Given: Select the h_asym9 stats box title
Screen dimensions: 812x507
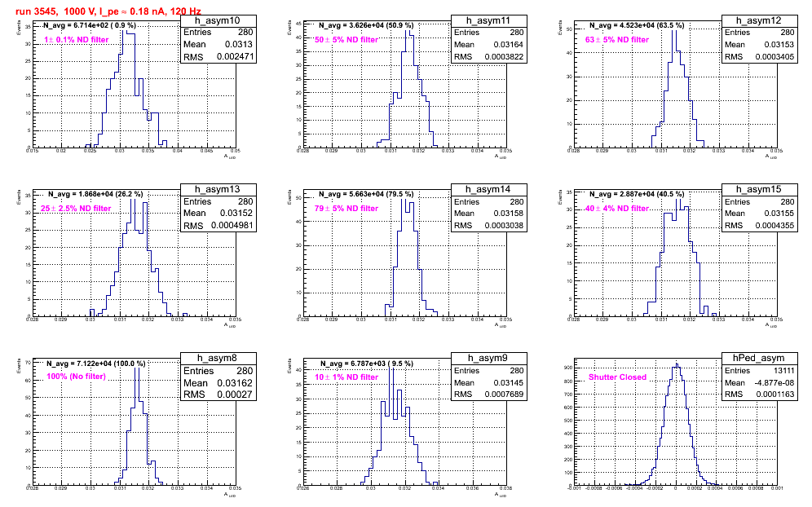Looking at the screenshot, I should point(488,359).
